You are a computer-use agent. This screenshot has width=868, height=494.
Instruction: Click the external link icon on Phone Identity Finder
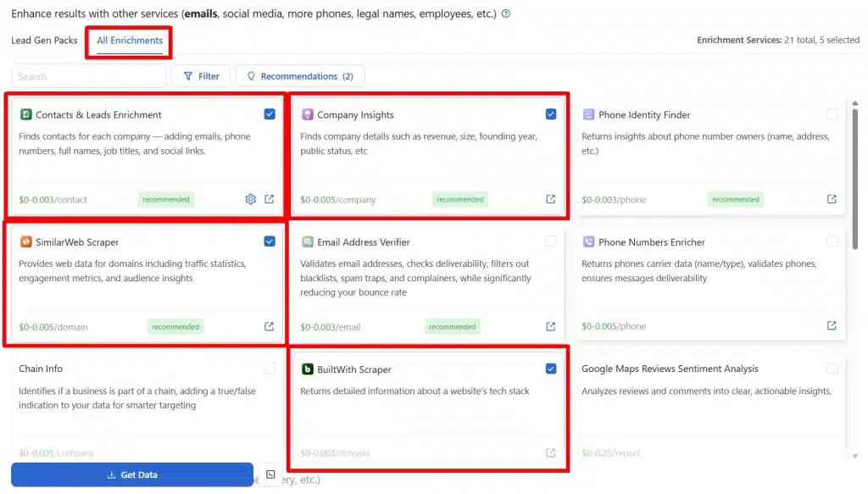[832, 198]
